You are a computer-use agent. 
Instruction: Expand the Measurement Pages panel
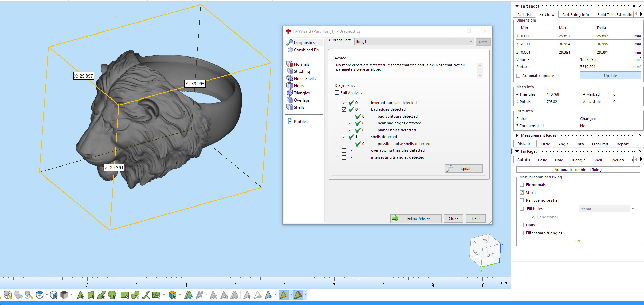point(517,135)
